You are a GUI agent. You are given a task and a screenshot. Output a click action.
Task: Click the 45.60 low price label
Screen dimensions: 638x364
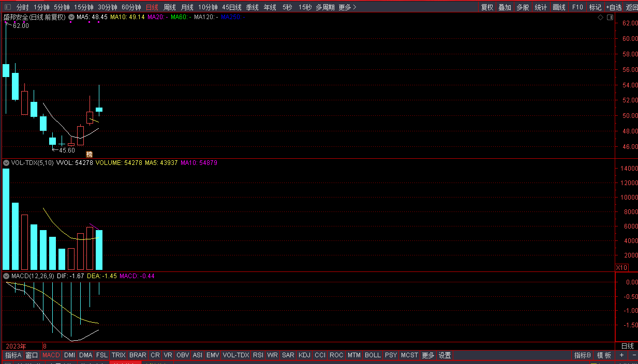point(67,150)
